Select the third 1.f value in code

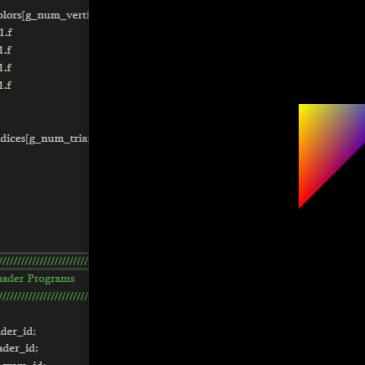click(6, 68)
